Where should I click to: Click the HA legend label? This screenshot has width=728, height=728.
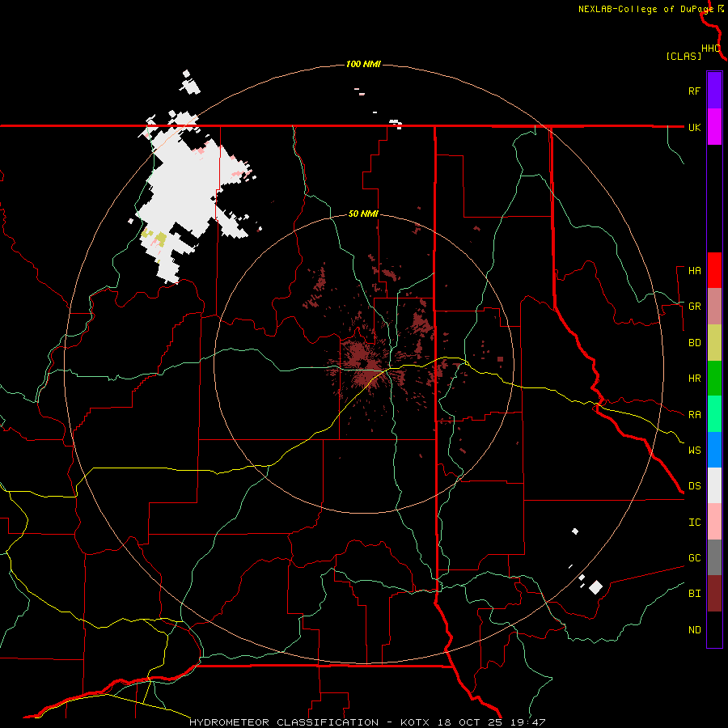point(694,271)
